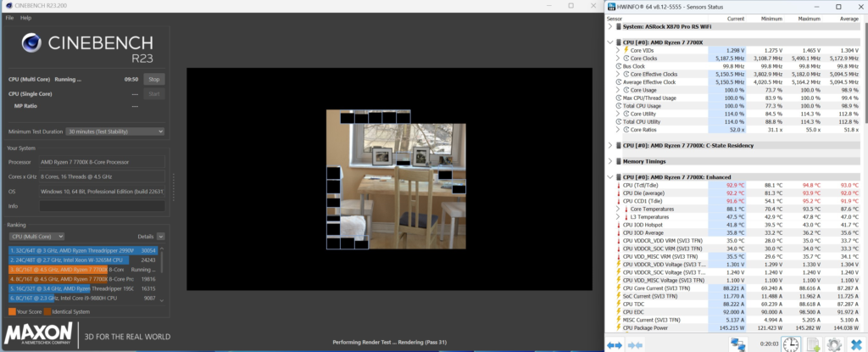The image size is (868, 352).
Task: Click the clock reset timer icon
Action: pos(789,343)
